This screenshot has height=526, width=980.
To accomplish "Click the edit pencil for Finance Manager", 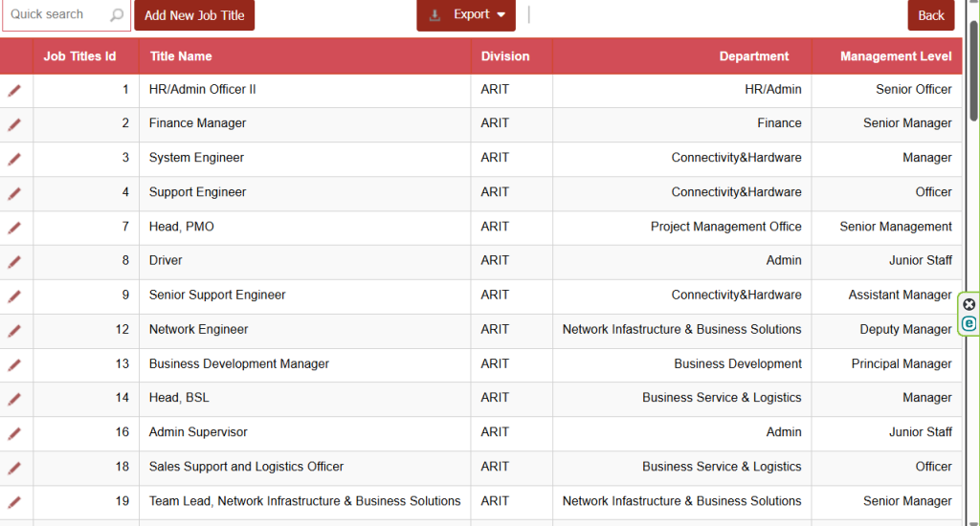I will coord(14,124).
